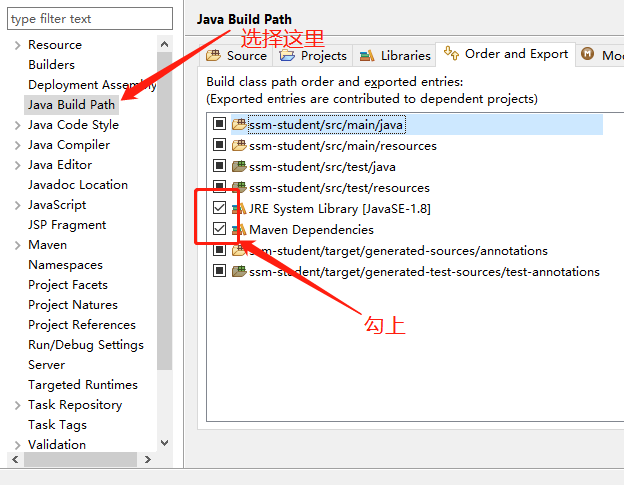This screenshot has width=624, height=485.
Task: Expand the Task Repository node
Action: pos(17,405)
